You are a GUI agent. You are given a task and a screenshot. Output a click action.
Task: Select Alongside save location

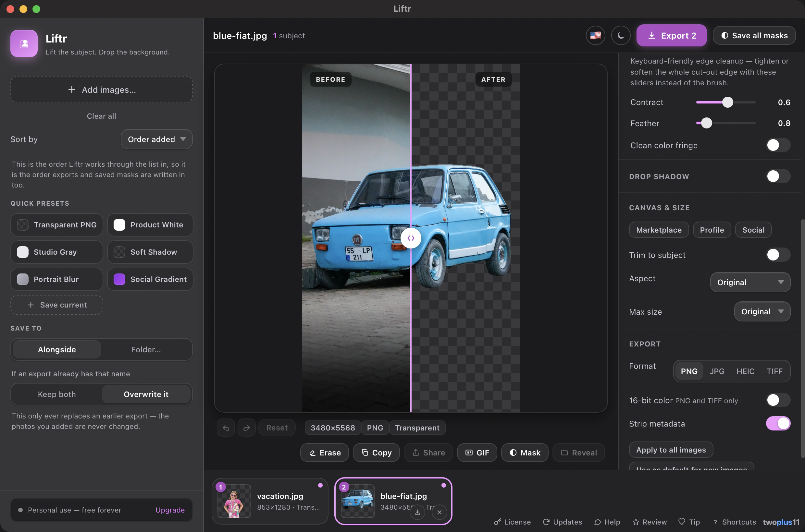(57, 349)
